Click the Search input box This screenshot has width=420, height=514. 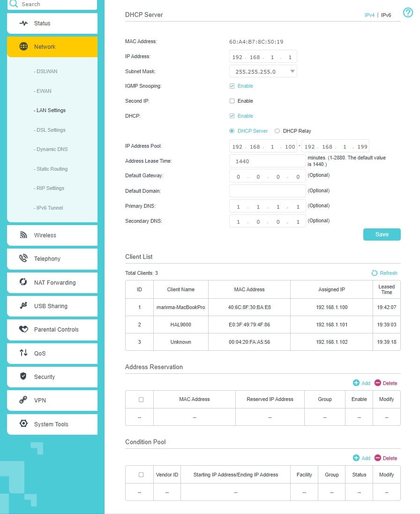[52, 4]
